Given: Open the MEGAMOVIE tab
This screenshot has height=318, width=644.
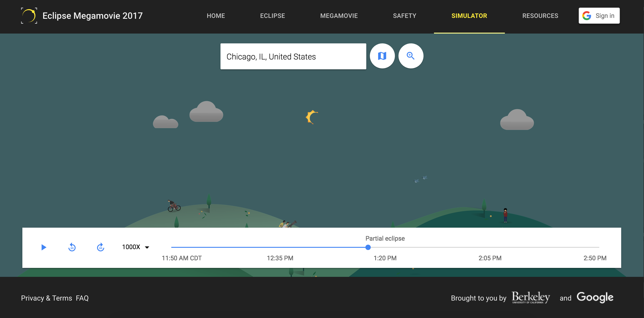Looking at the screenshot, I should (339, 16).
